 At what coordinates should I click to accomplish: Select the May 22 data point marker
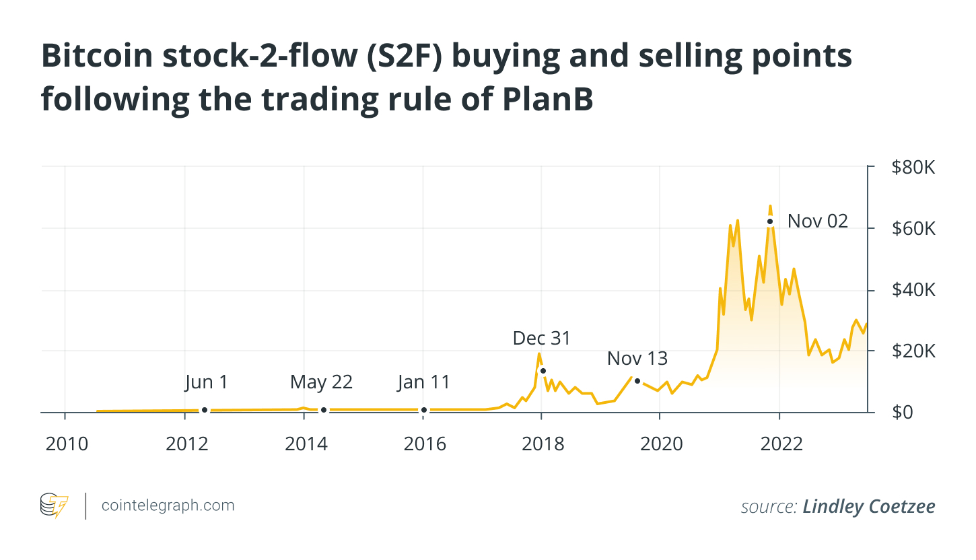click(x=324, y=410)
